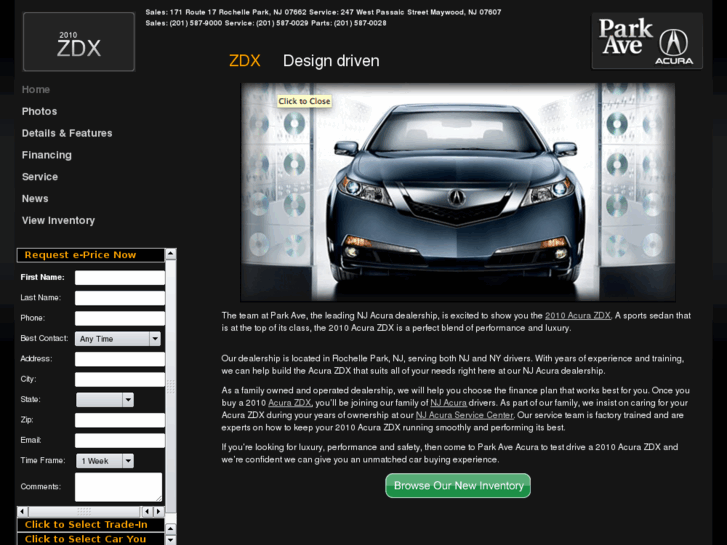Viewport: 727px width, 545px height.
Task: Open the 2010 Acura ZDX link
Action: click(x=578, y=316)
